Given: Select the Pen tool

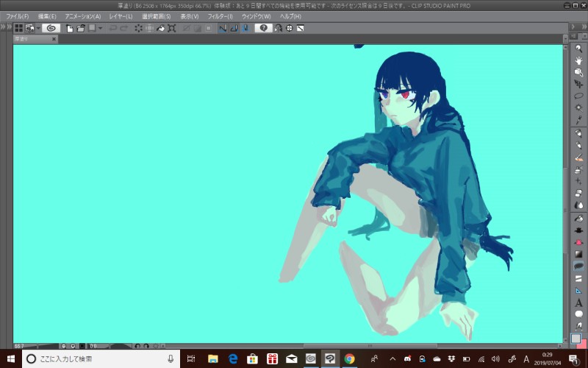Looking at the screenshot, I should point(578,133).
